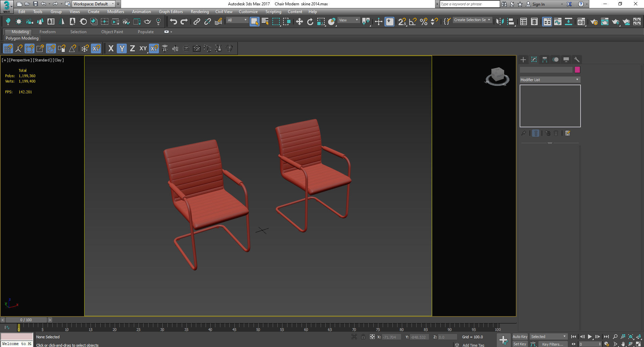Open the Material Editor icon
The height and width of the screenshot is (347, 644).
click(x=581, y=22)
